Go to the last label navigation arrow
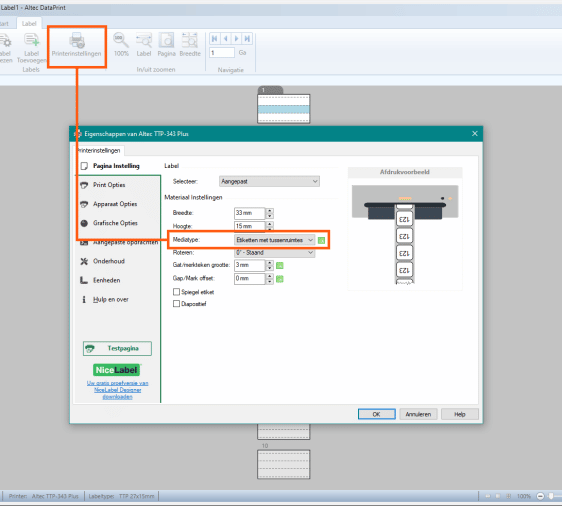The height and width of the screenshot is (506, 562). [x=247, y=38]
